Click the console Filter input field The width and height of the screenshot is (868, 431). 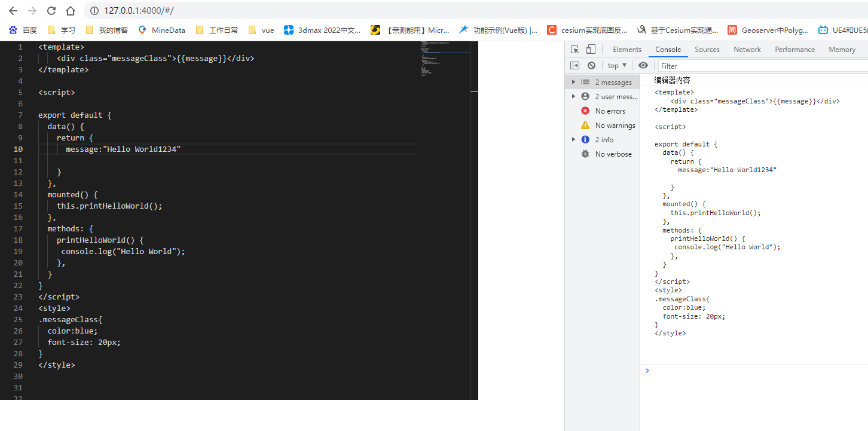(x=762, y=66)
